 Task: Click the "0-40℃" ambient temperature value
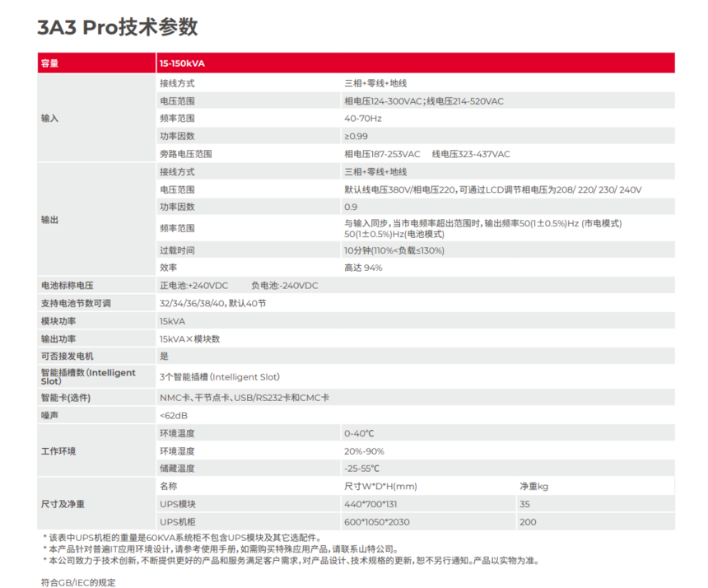[x=359, y=433]
